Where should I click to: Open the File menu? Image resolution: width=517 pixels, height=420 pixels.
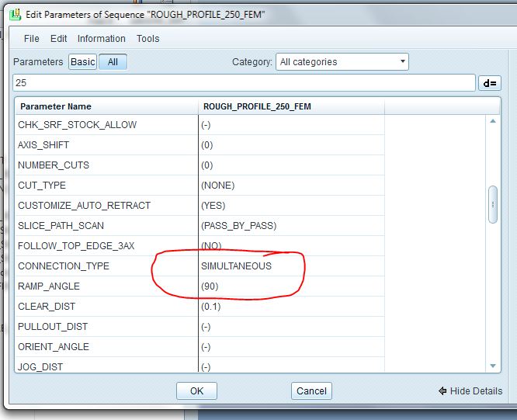[31, 39]
